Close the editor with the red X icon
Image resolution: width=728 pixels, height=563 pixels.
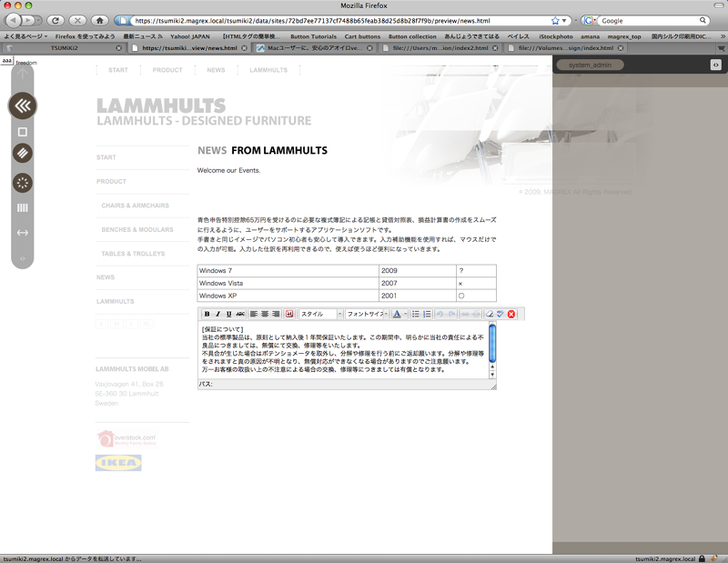pos(511,314)
